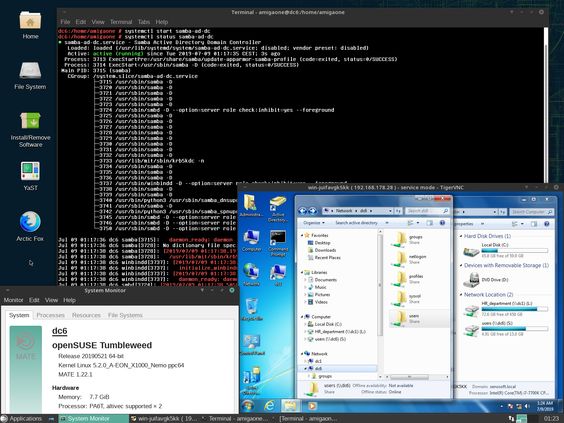The height and width of the screenshot is (423, 564).
Task: Click the clock in the MATE panel
Action: [551, 419]
